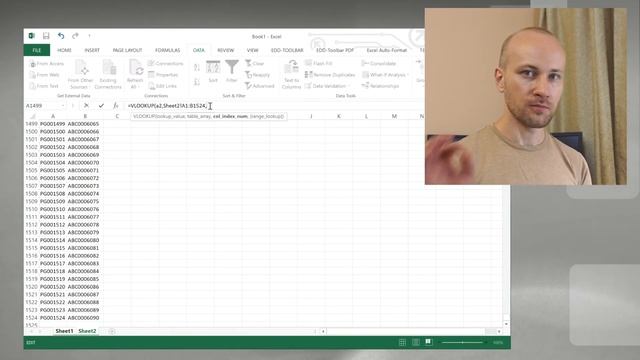Image resolution: width=640 pixels, height=360 pixels.
Task: Click the Sort Z to A icon
Action: [197, 82]
